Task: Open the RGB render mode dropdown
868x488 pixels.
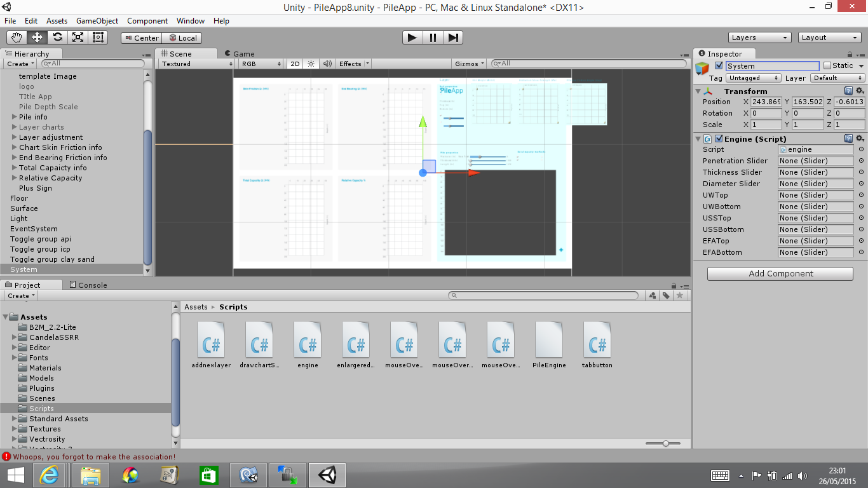Action: tap(261, 64)
